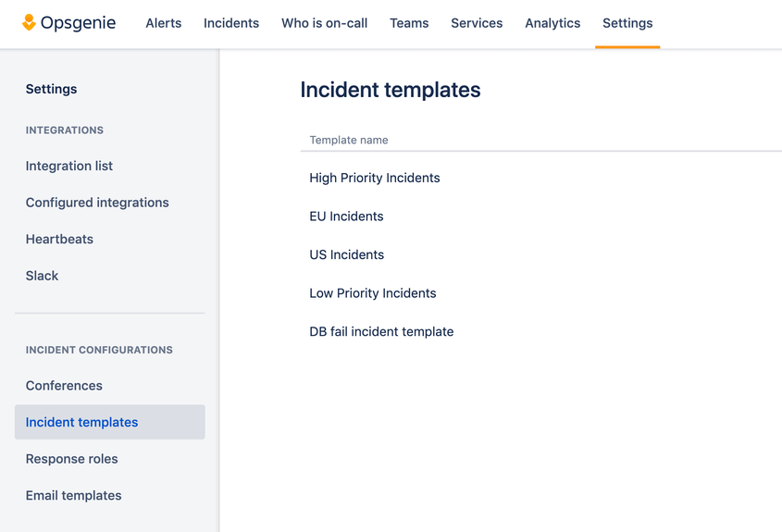Open Who is on-call tab
The width and height of the screenshot is (782, 532).
[x=324, y=23]
